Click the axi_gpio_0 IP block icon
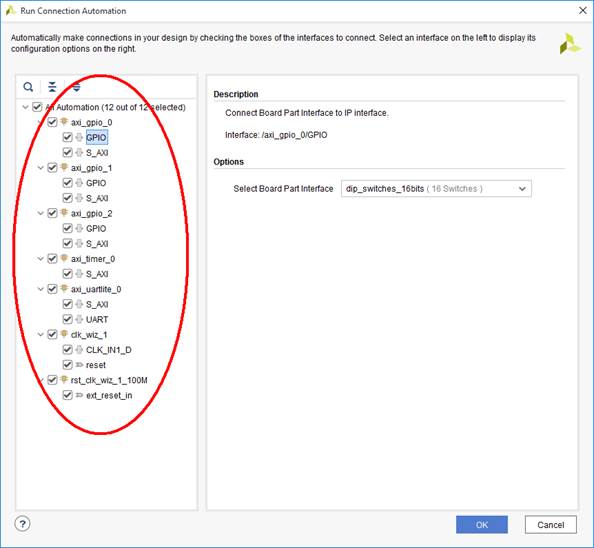This screenshot has height=548, width=594. (x=64, y=122)
